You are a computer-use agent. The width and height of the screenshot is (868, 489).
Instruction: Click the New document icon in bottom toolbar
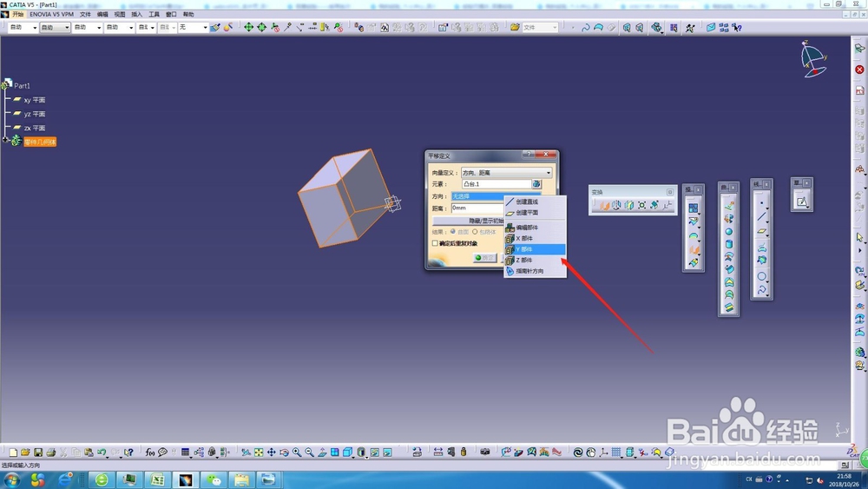coord(13,453)
